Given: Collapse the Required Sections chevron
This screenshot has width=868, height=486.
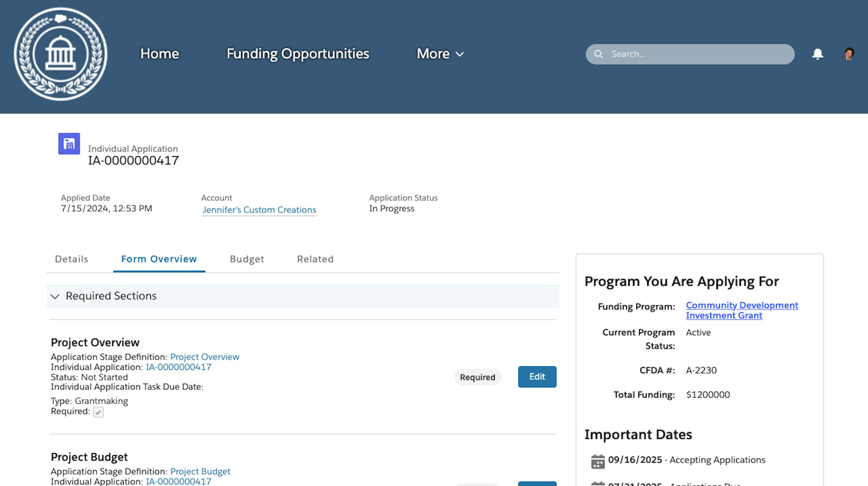Looking at the screenshot, I should click(x=55, y=297).
